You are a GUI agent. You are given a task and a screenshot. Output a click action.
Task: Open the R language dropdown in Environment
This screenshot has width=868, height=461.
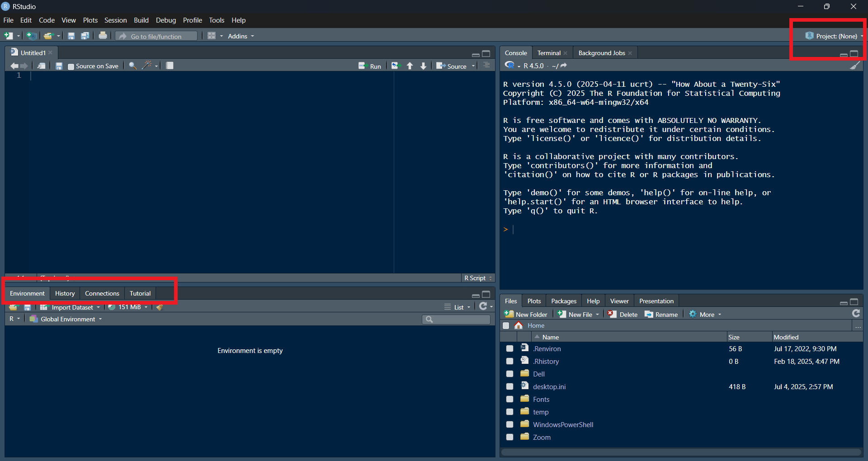pyautogui.click(x=14, y=319)
